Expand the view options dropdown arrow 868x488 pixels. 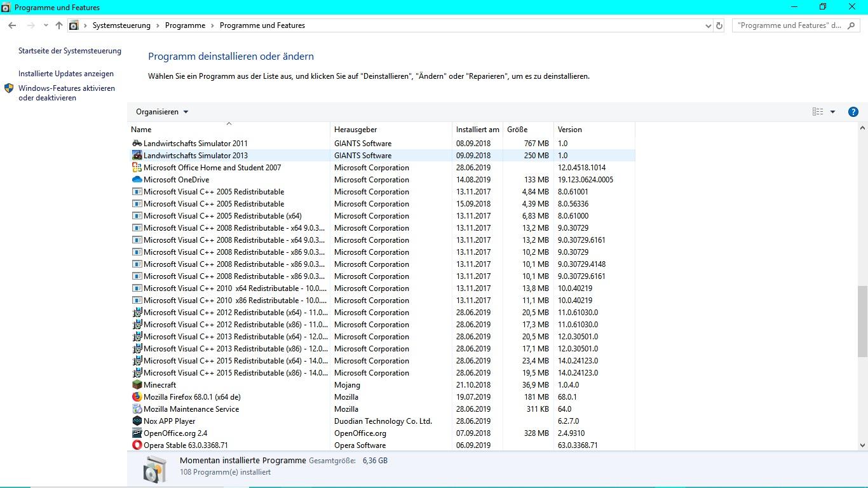click(832, 112)
